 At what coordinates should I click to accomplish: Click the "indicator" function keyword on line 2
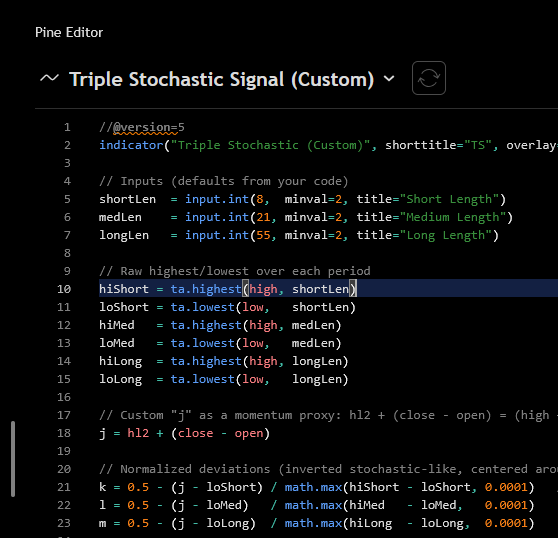[x=131, y=145]
